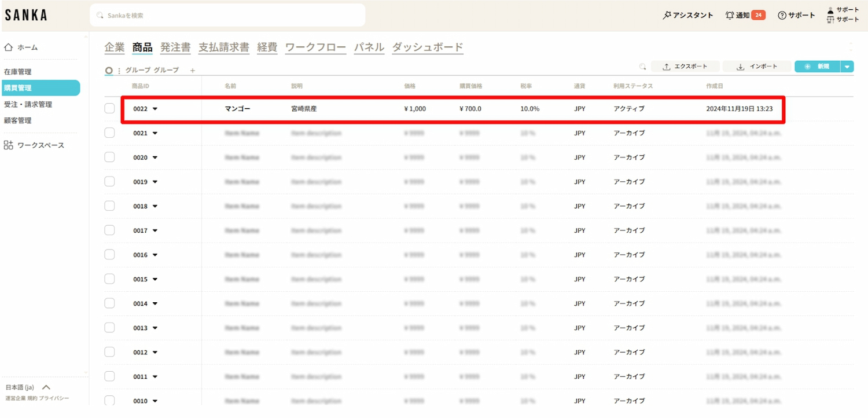Click in the Sankaを検索 search field
This screenshot has height=418, width=868.
(227, 16)
